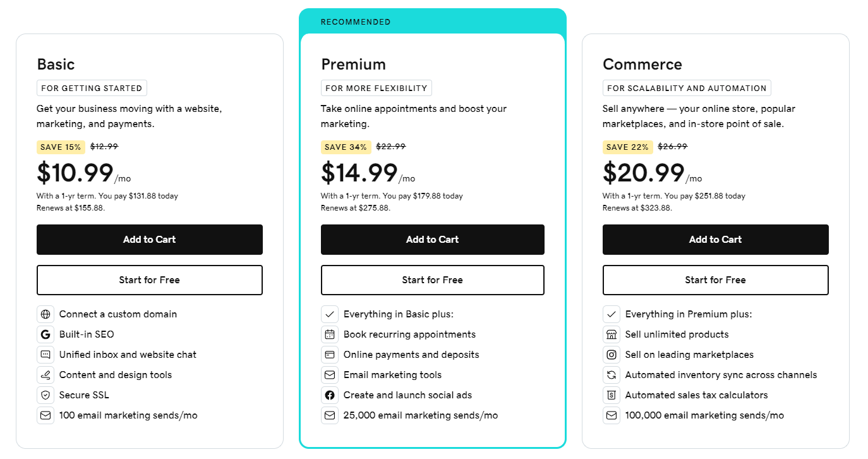
Task: Add the Commerce plan to cart
Action: [715, 240]
